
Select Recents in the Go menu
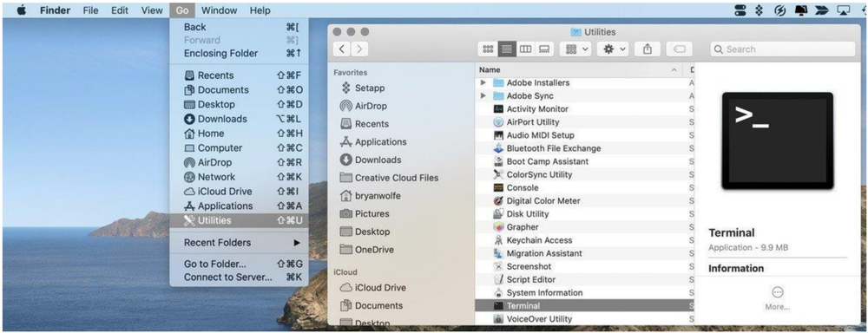click(x=239, y=75)
